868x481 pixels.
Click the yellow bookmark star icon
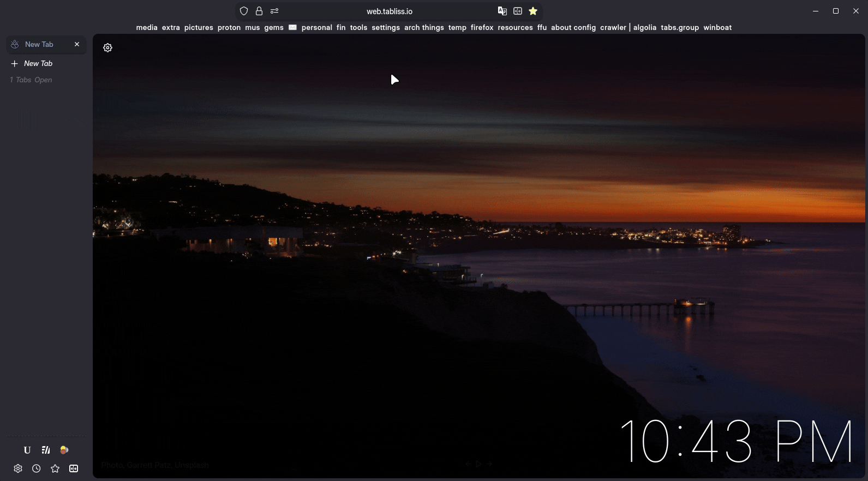point(533,11)
